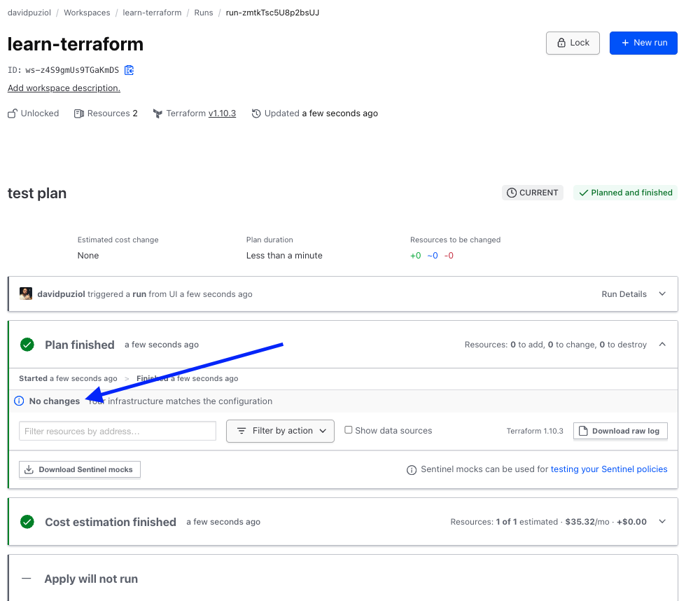Copy workspace ID with clipboard icon
Screen dimensions: 700x601
click(x=129, y=70)
